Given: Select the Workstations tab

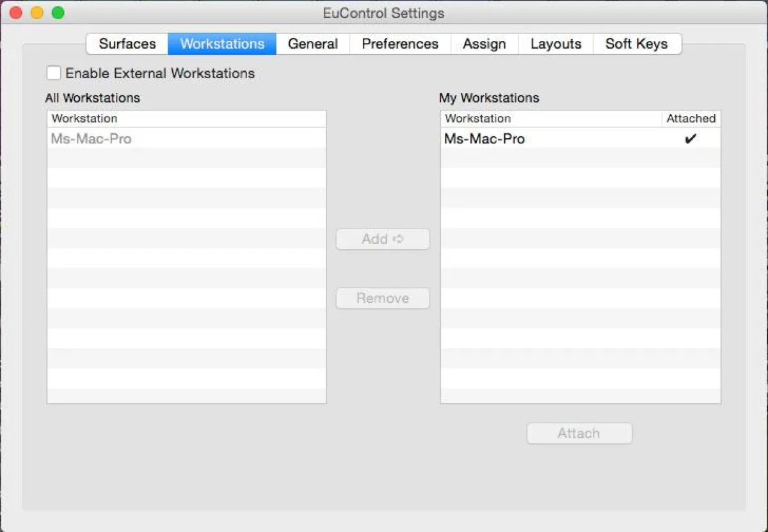Looking at the screenshot, I should [222, 44].
